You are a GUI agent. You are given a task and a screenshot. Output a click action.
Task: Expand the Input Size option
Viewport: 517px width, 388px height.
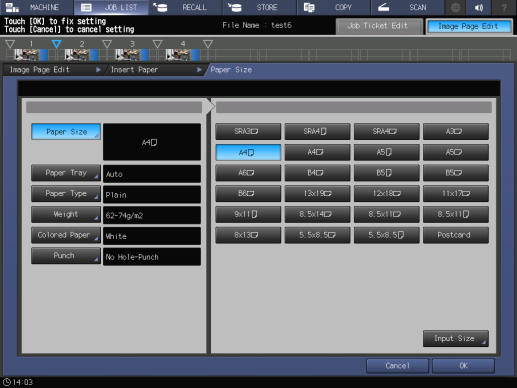456,339
